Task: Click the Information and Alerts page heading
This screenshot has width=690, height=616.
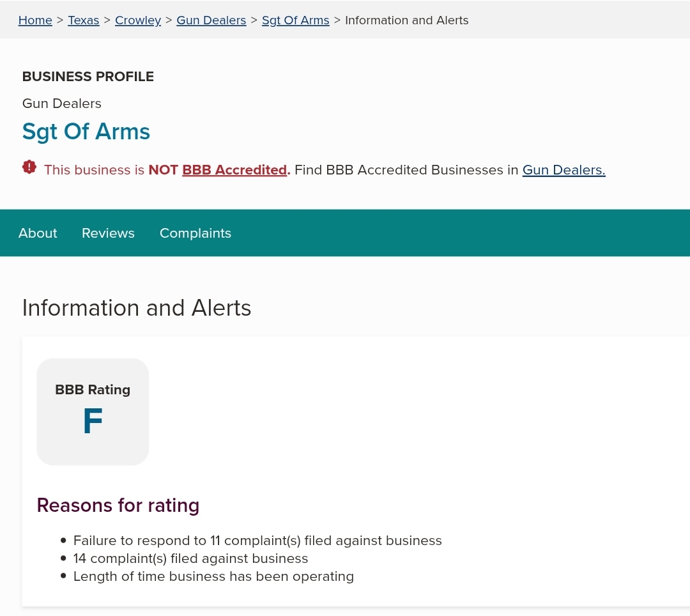Action: point(137,307)
